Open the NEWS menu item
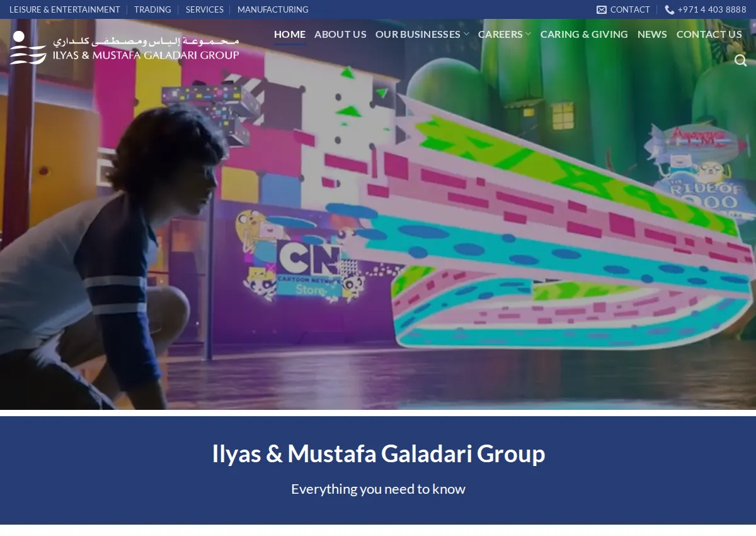 pos(652,34)
